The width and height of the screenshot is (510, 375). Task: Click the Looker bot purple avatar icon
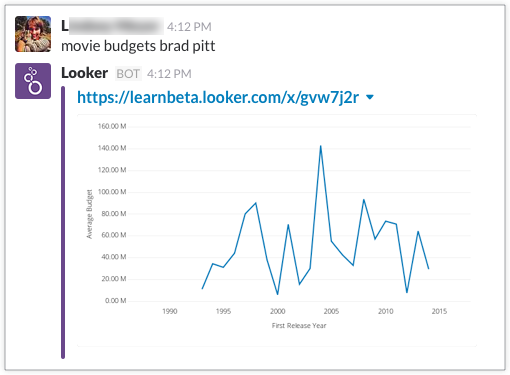[x=33, y=81]
